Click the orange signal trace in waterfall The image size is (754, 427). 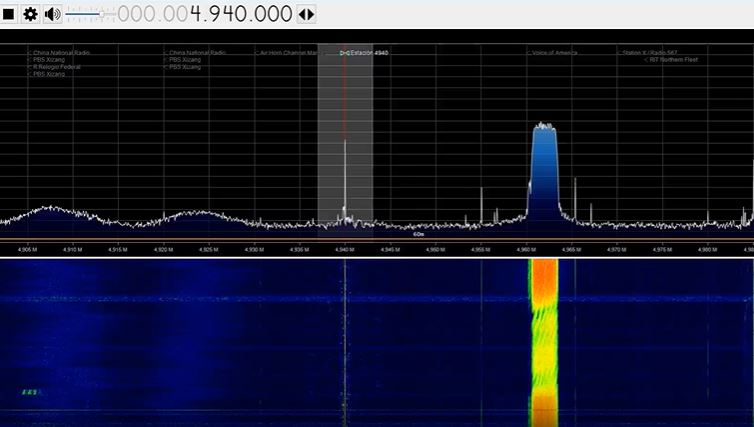click(x=544, y=342)
